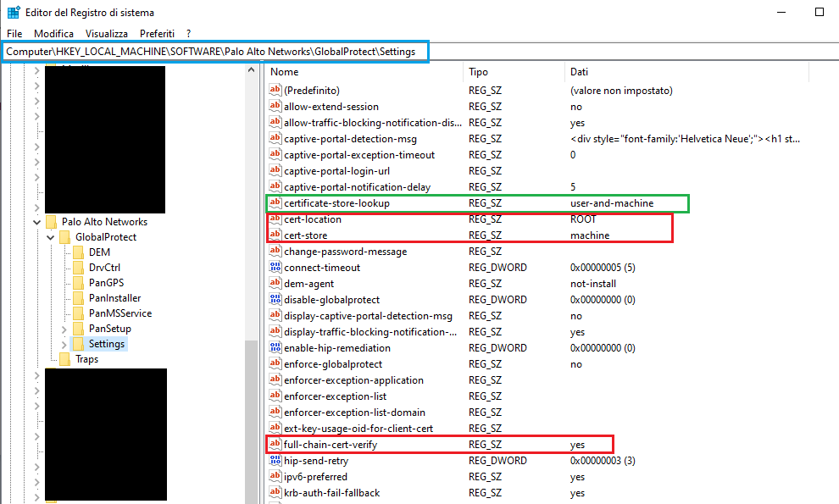Collapse the Palo Alto Networks tree node
Image resolution: width=839 pixels, height=504 pixels.
coord(36,222)
